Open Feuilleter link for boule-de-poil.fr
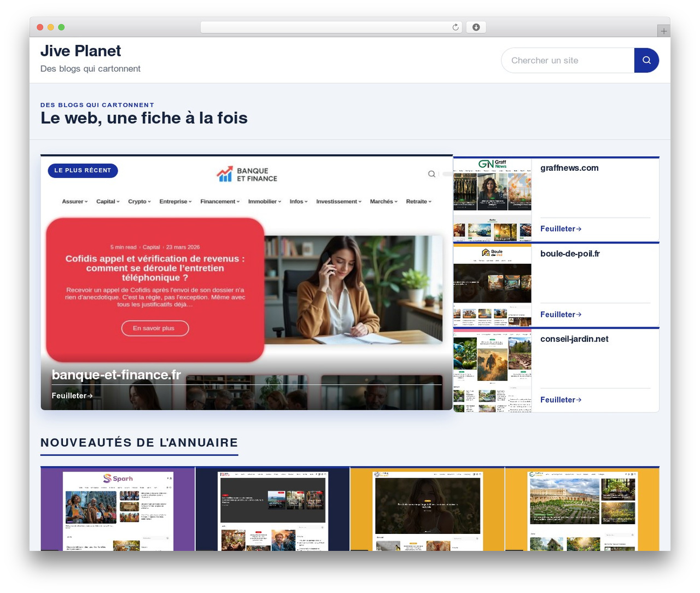This screenshot has width=700, height=593. (561, 314)
